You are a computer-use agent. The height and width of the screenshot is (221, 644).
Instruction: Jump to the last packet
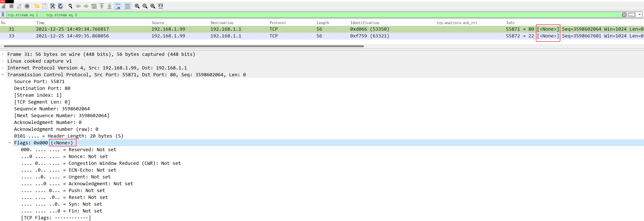click(x=110, y=6)
